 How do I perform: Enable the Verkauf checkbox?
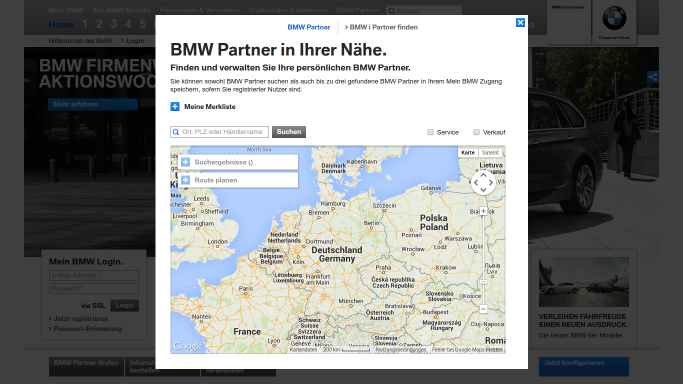coord(477,132)
